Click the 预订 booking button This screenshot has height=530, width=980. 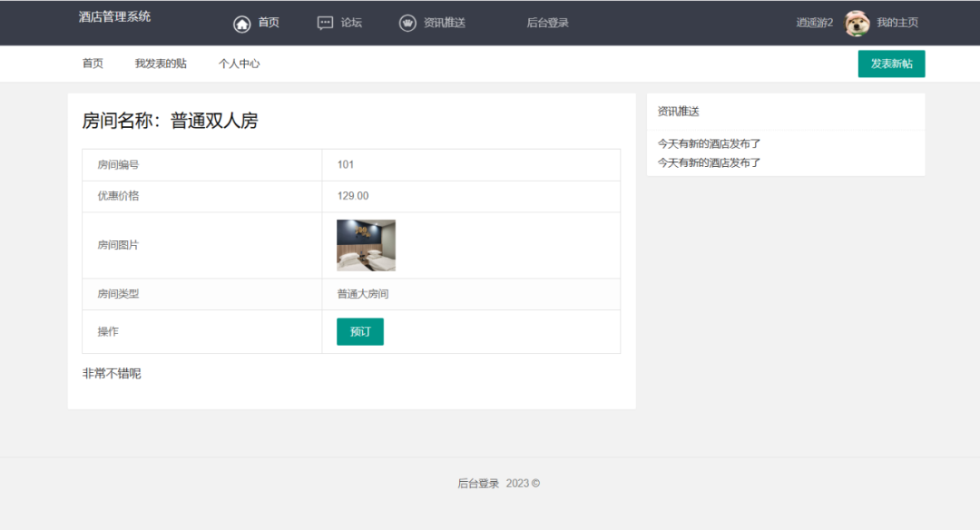click(x=360, y=331)
